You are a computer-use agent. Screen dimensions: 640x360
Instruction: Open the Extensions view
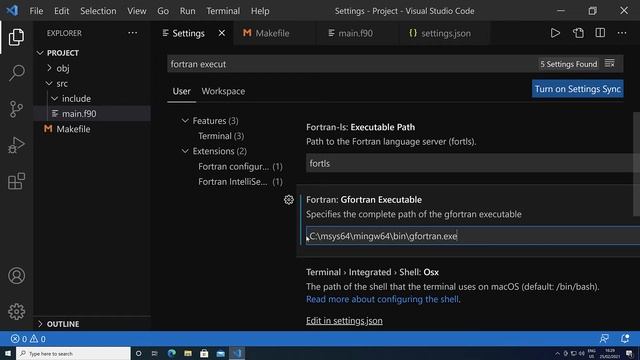[x=16, y=181]
